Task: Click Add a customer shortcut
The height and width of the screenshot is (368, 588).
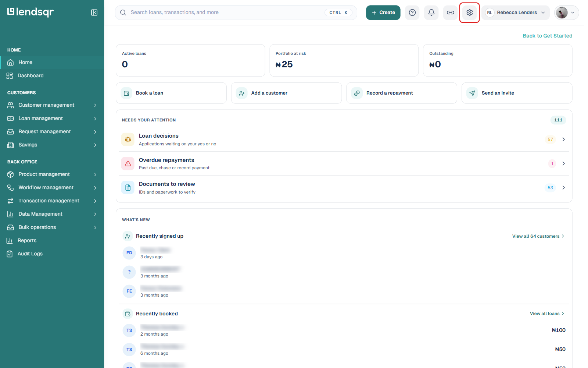Action: (x=286, y=93)
